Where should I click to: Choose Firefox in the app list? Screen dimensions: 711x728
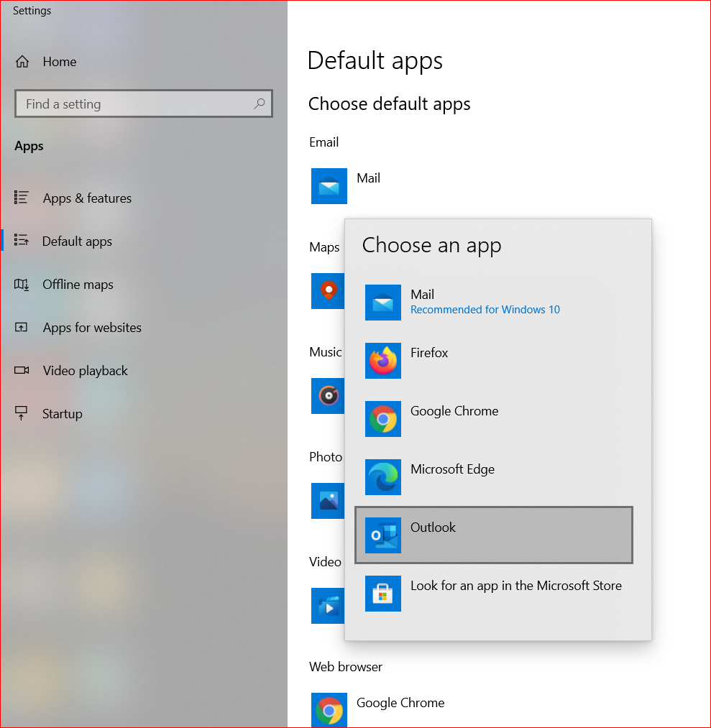[x=494, y=361]
